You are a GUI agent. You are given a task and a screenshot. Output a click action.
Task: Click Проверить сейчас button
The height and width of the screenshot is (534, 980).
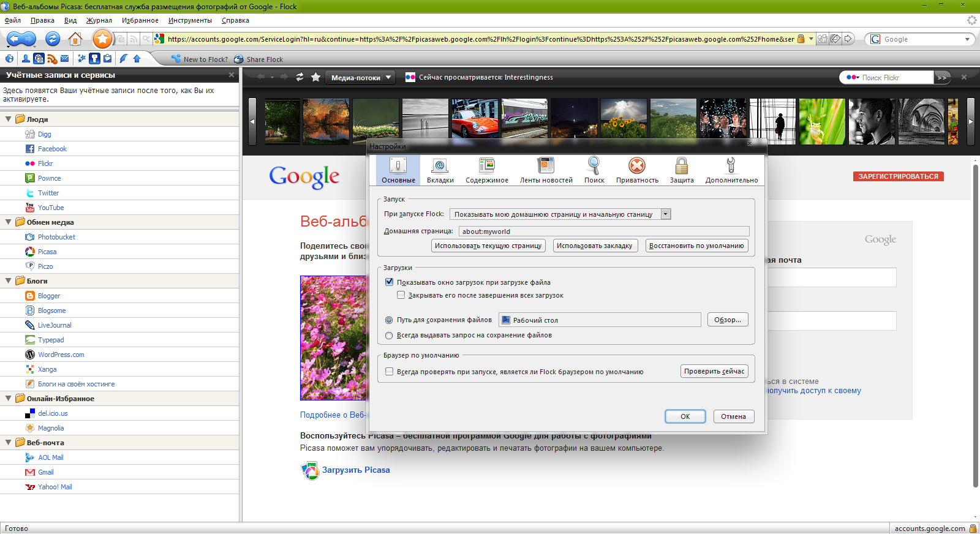pos(714,371)
